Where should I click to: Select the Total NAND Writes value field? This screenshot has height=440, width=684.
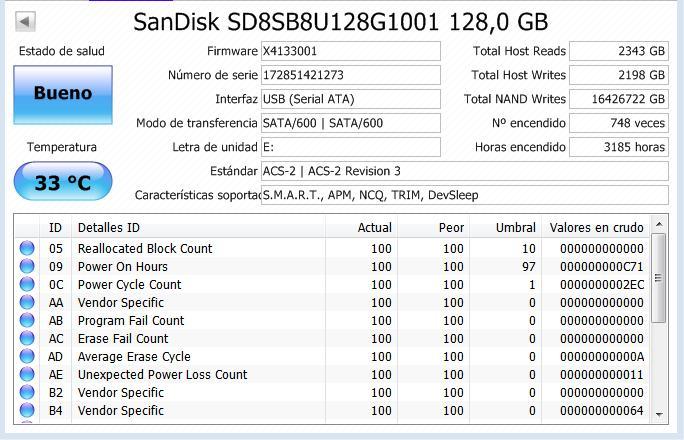tap(619, 99)
